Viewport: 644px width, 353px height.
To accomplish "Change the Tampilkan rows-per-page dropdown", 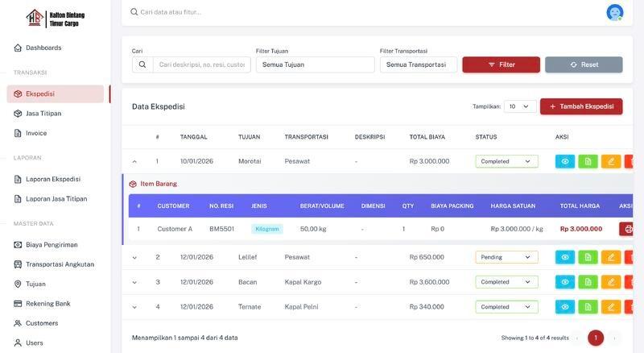I will [520, 106].
